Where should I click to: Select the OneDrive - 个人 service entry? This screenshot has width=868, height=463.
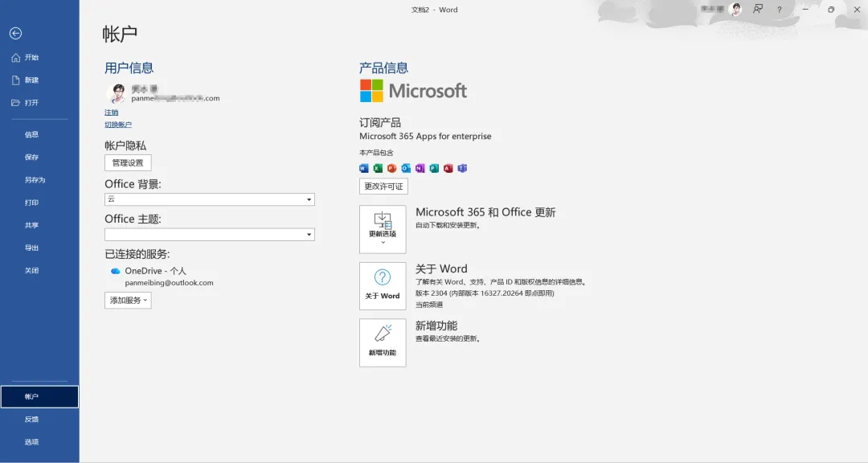[x=156, y=271]
